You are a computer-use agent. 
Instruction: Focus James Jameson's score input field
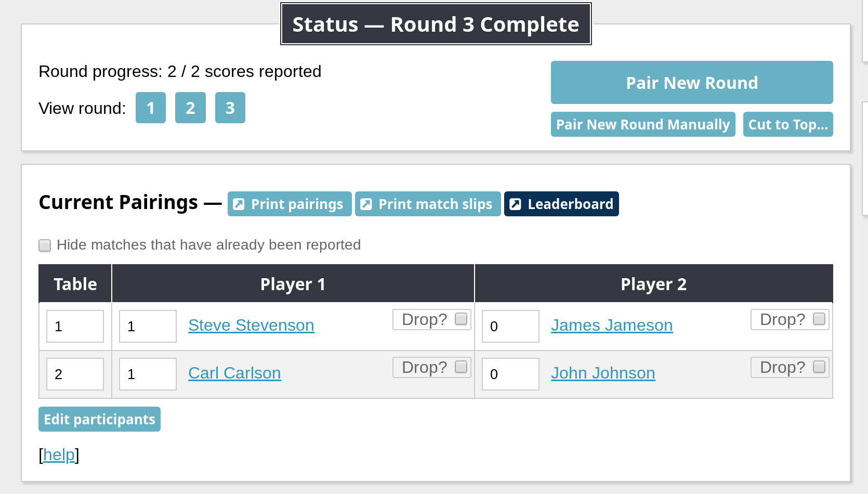pos(510,326)
